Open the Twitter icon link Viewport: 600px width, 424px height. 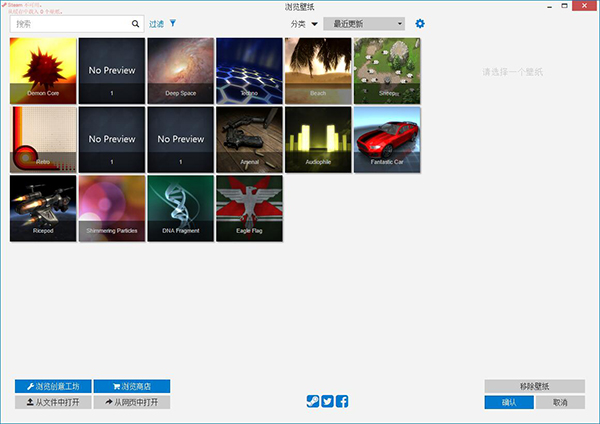tap(327, 401)
